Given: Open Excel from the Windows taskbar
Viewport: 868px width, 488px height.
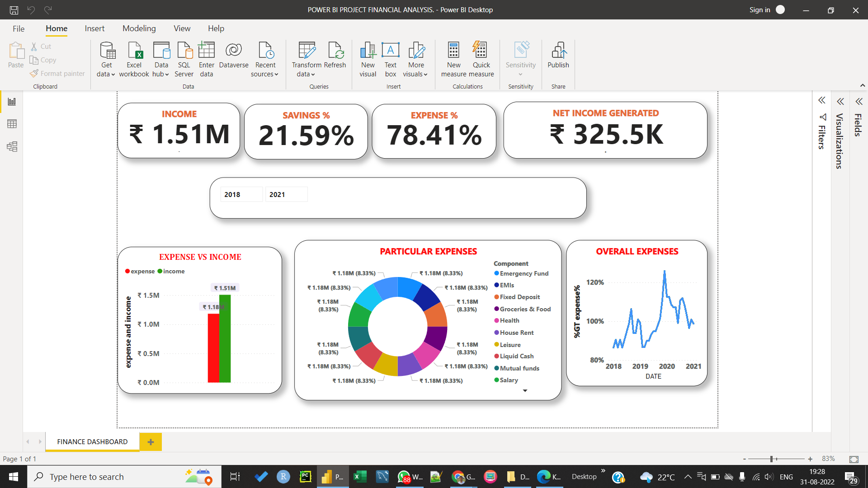Looking at the screenshot, I should click(x=360, y=476).
